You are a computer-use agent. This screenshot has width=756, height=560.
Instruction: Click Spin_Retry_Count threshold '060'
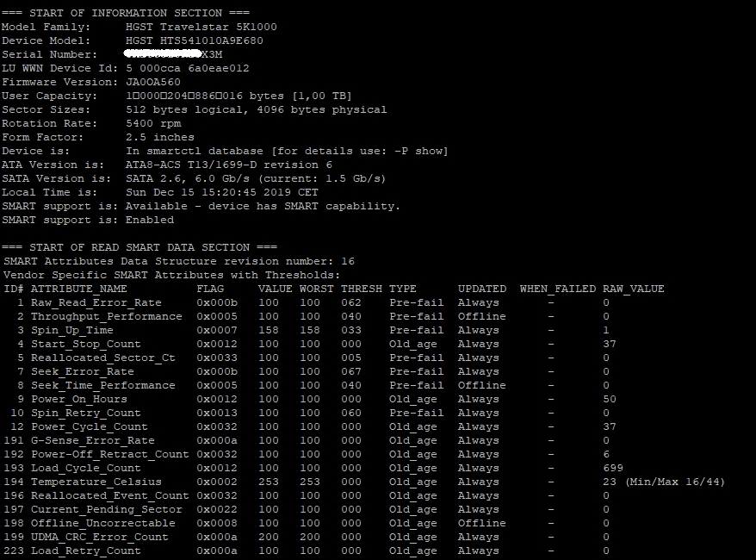point(351,413)
